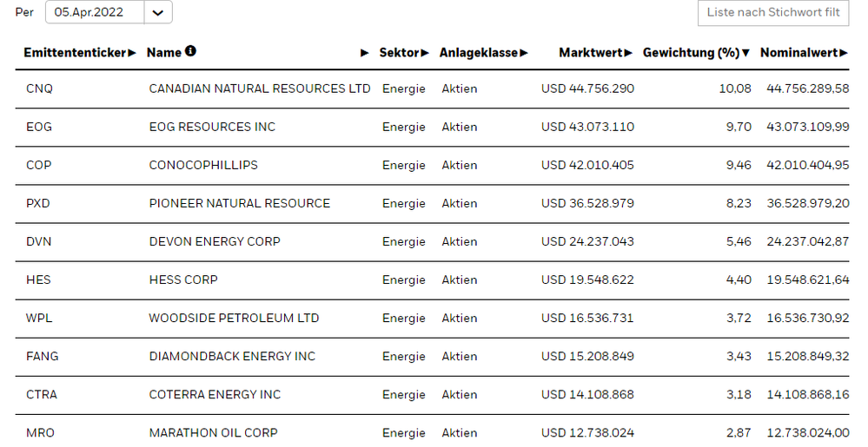Sort by Anlageklasse column
This screenshot has width=868, height=447.
click(483, 53)
